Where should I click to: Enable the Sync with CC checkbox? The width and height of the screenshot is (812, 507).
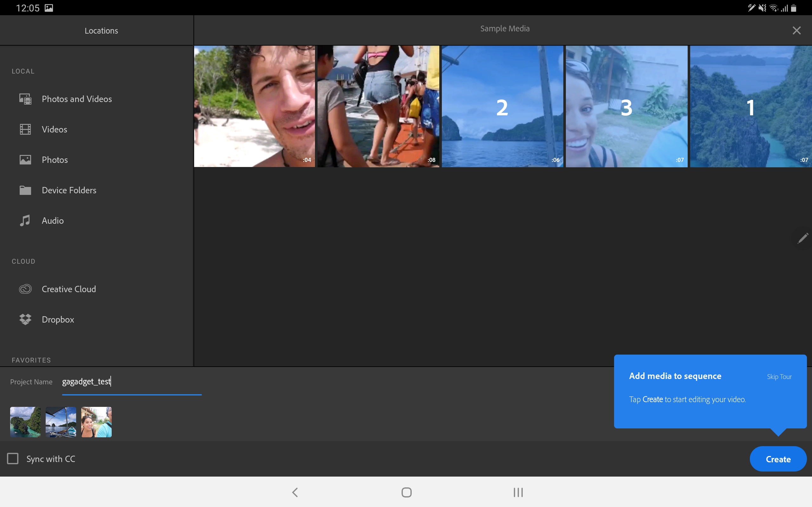coord(13,459)
